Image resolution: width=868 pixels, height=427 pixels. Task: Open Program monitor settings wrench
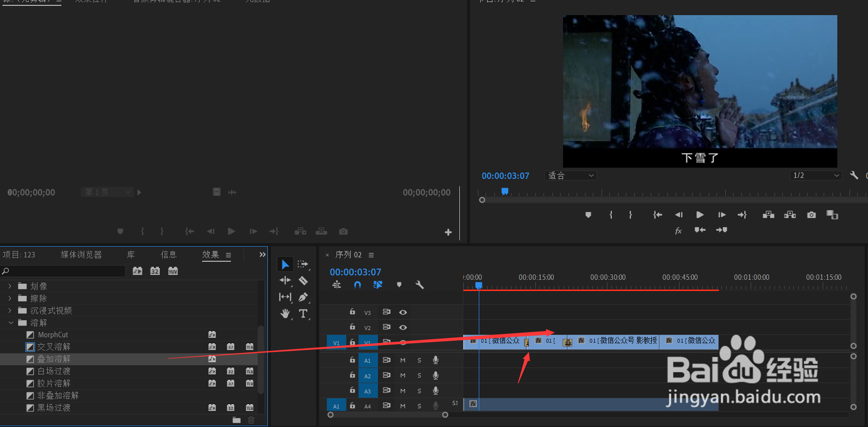854,175
